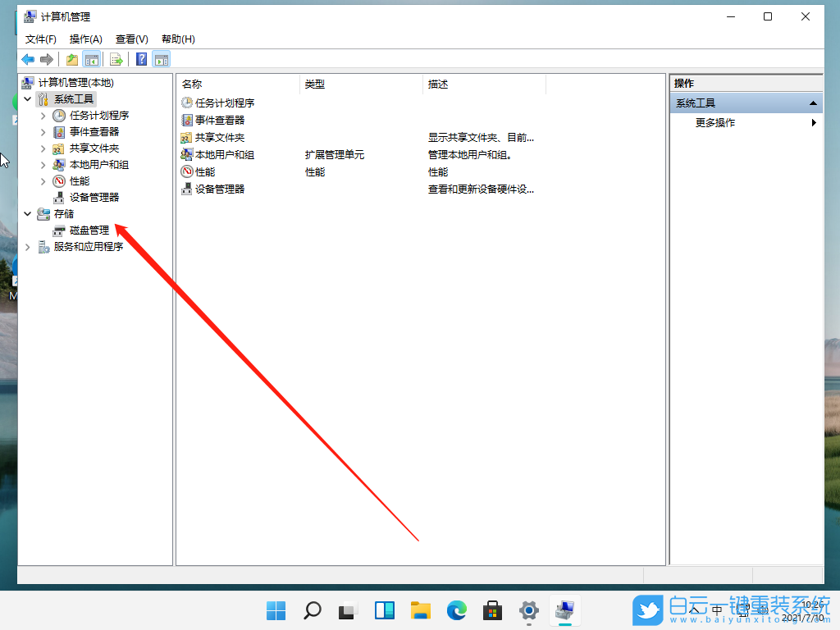Screen dimensions: 840x630
Task: Click the Back navigation arrow in the toolbar
Action: click(27, 58)
